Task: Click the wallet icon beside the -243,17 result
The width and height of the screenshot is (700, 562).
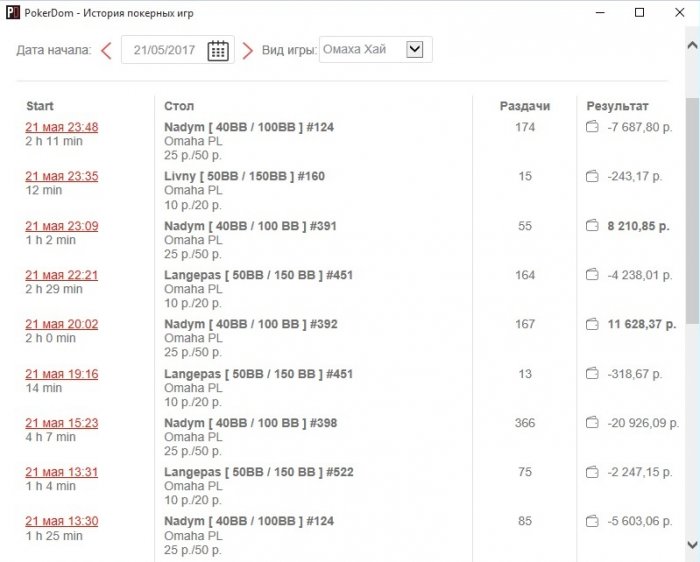Action: [592, 176]
